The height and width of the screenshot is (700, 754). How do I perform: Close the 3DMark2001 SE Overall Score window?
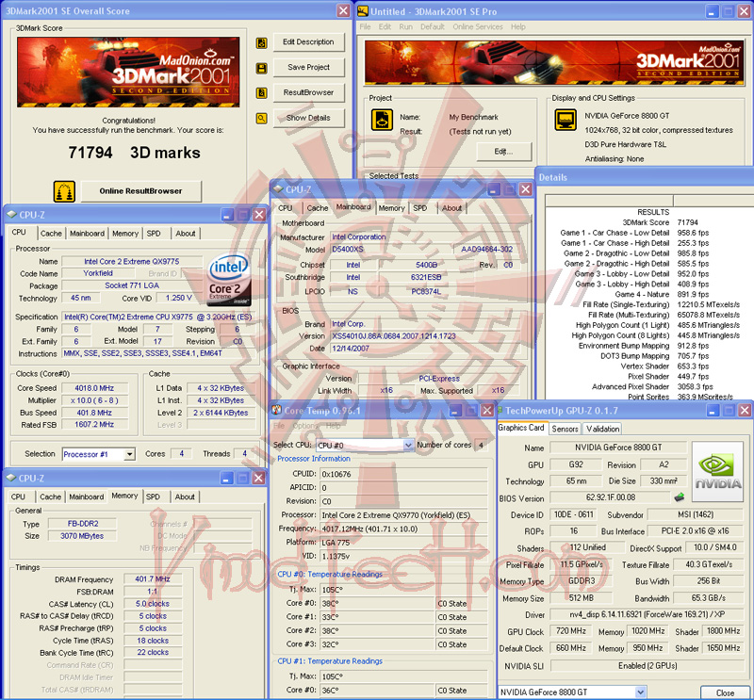pos(343,10)
